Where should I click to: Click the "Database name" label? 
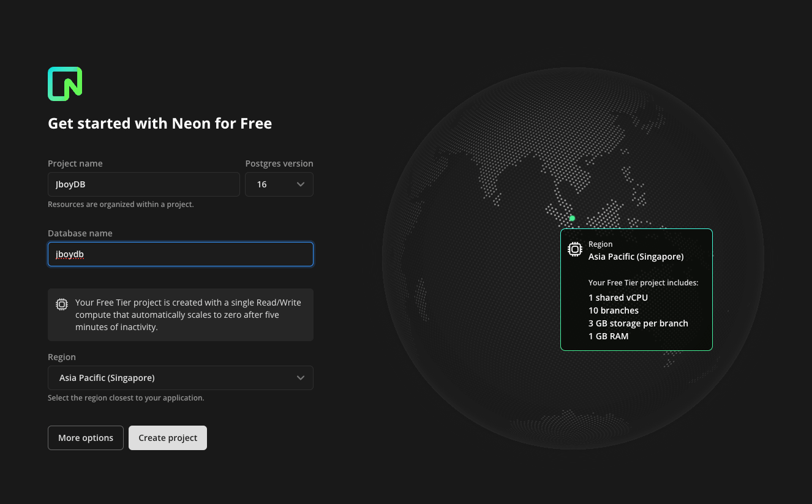click(x=80, y=233)
